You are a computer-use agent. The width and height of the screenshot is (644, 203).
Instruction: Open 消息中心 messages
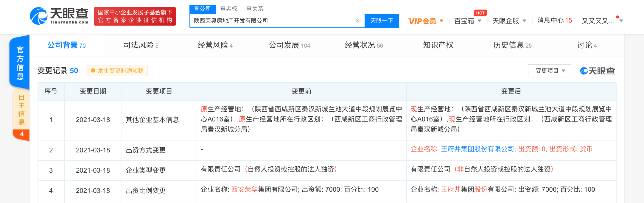pos(555,21)
